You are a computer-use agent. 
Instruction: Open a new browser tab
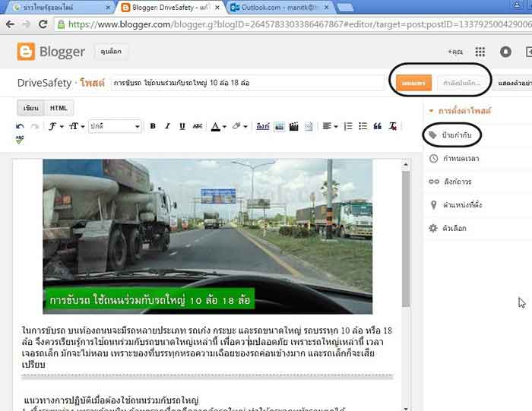point(345,8)
